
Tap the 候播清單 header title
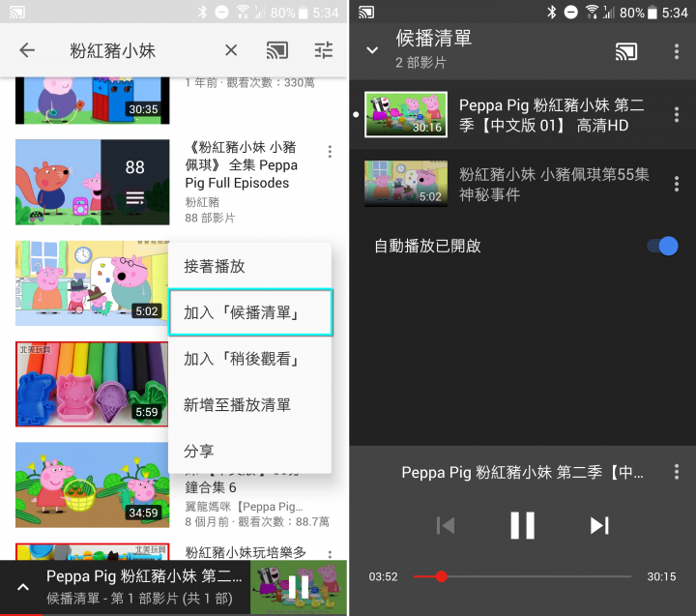434,38
